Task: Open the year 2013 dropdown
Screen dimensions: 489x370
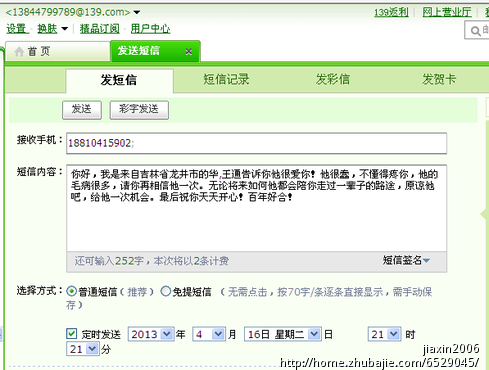Action: pos(151,334)
